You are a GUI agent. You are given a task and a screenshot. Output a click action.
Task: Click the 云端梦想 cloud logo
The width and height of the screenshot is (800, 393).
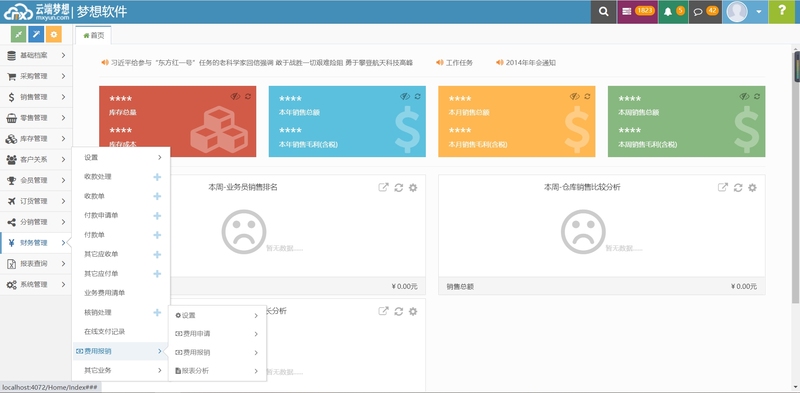(x=37, y=12)
